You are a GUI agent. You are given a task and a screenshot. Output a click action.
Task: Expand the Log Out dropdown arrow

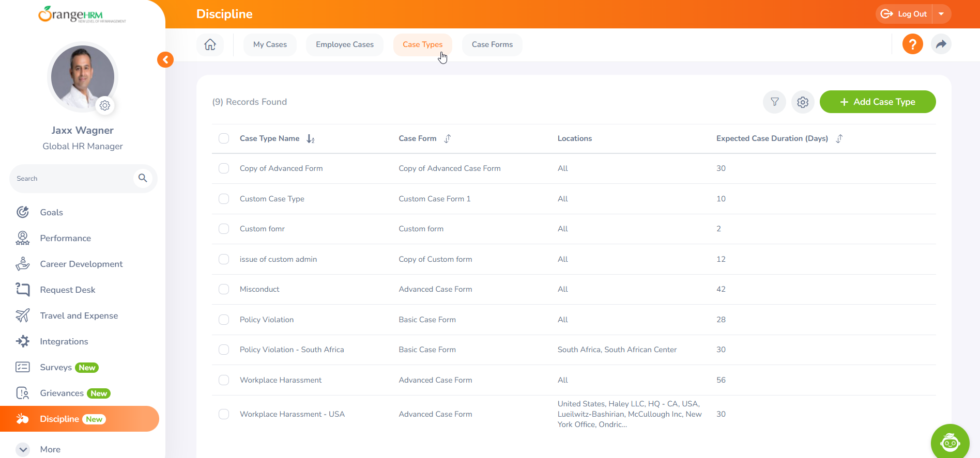tap(941, 14)
